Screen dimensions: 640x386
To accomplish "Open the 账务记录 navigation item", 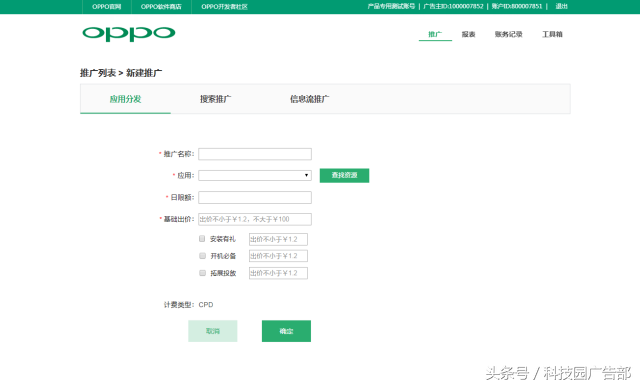I will click(509, 34).
